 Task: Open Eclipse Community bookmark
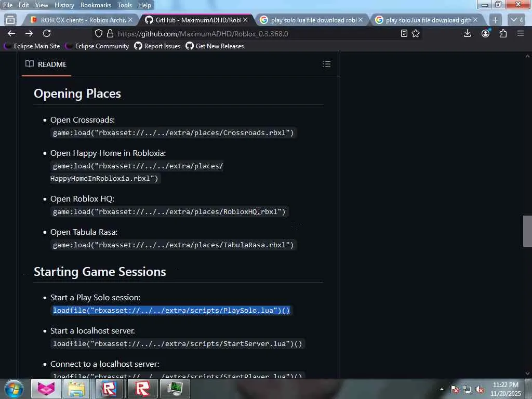97,46
